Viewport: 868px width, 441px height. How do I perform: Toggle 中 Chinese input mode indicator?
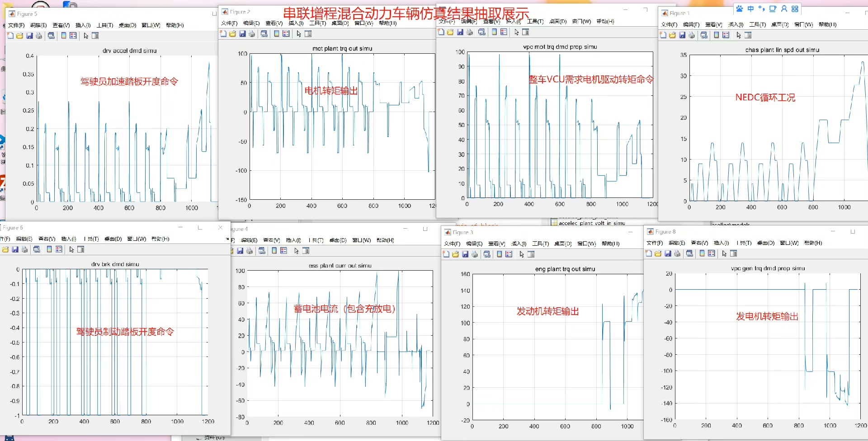(750, 9)
